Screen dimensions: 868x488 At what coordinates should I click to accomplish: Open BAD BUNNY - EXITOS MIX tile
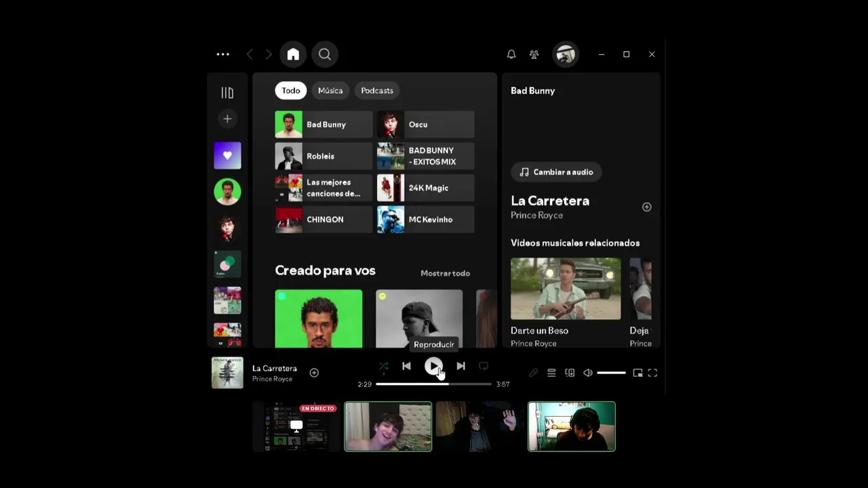tap(426, 156)
